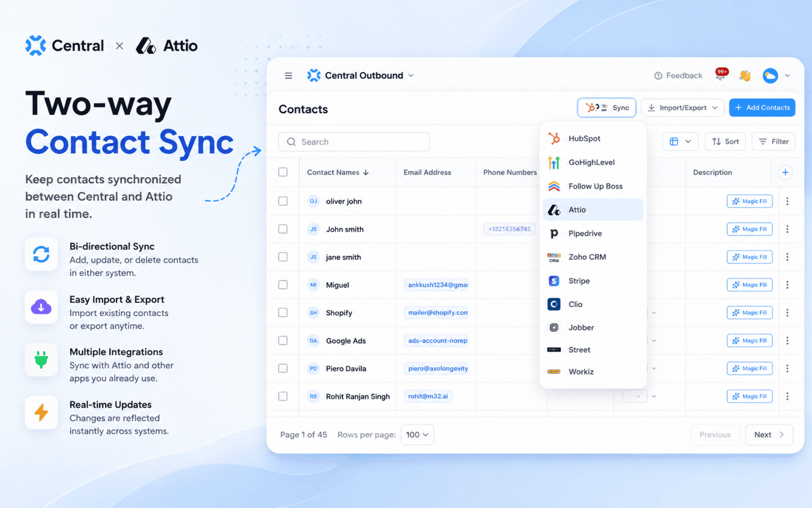Click the Stripe S icon
The height and width of the screenshot is (508, 812).
(x=554, y=281)
